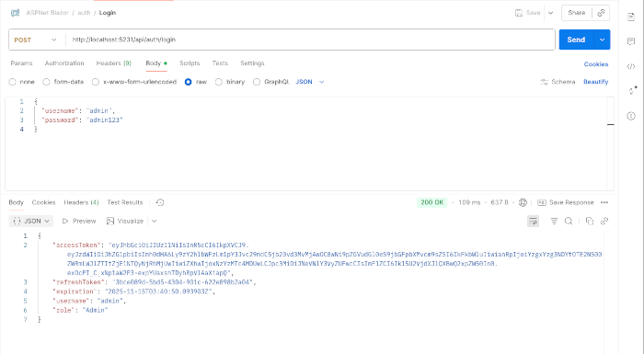Open the request Headers (9) tab
This screenshot has width=644, height=354.
pyautogui.click(x=114, y=63)
